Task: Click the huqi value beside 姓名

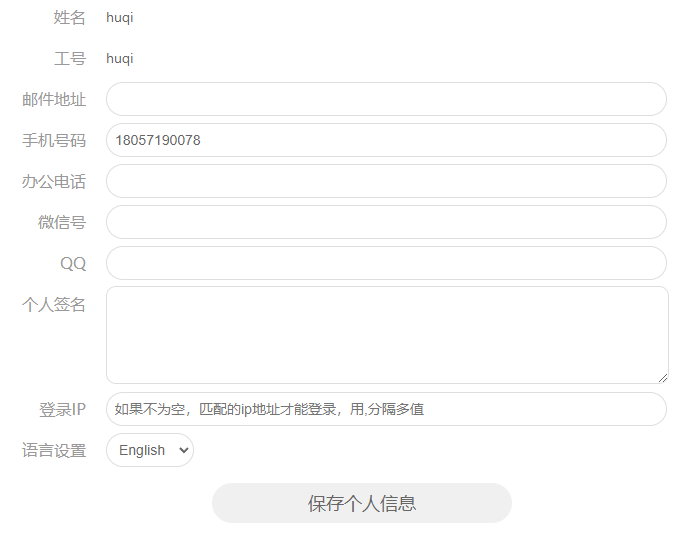Action: [x=119, y=18]
